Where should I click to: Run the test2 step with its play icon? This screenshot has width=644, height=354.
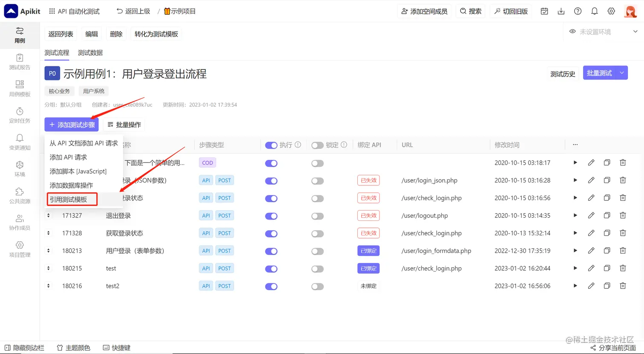[x=575, y=286]
